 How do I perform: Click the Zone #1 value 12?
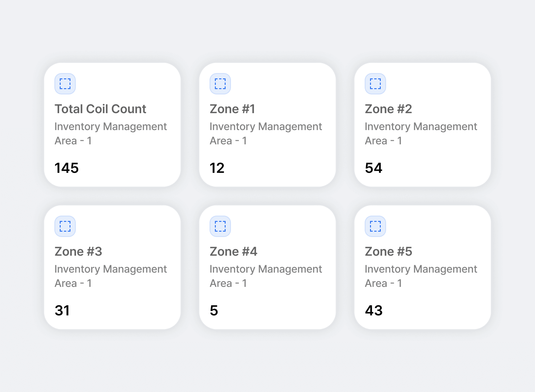[x=217, y=168]
